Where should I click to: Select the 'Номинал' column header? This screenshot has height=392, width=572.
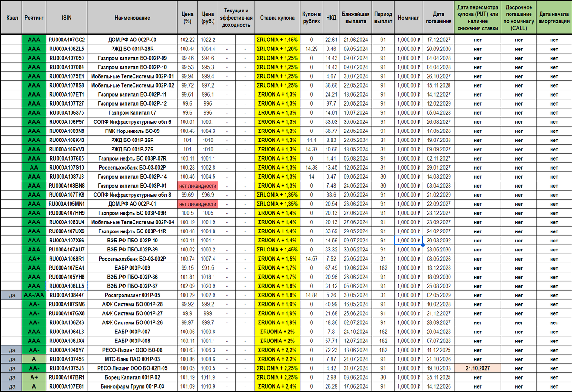(409, 18)
